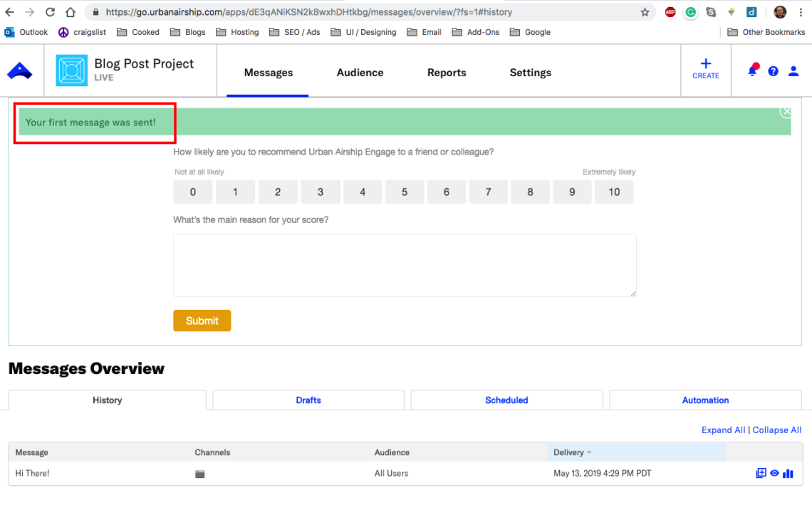Viewport: 812px width, 520px height.
Task: Duplicate the Hi There message using copy icon
Action: click(761, 473)
